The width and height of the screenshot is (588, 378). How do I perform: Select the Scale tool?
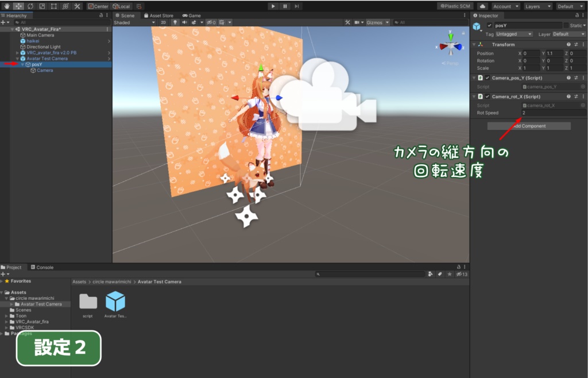pyautogui.click(x=41, y=6)
